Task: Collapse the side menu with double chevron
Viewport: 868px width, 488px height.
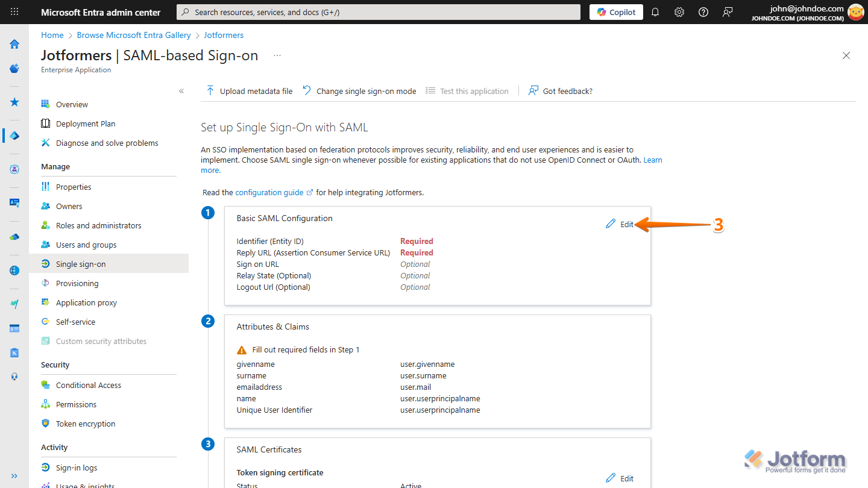Action: (x=181, y=91)
